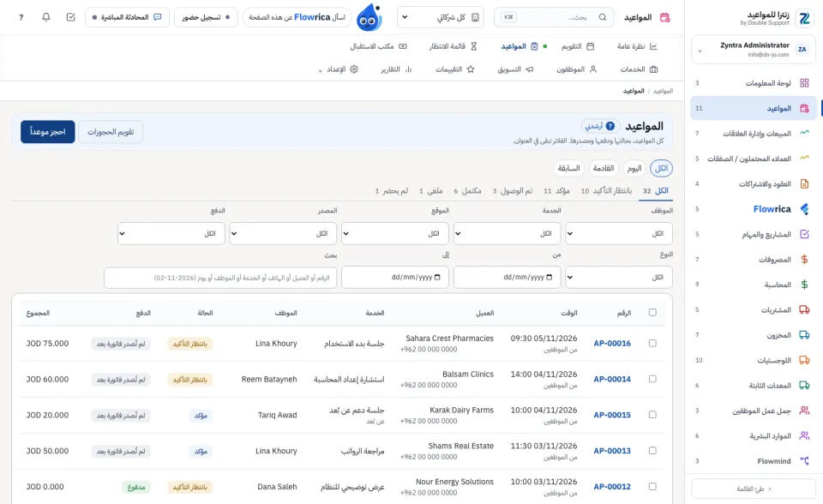
Task: Click the Zyntra logo icon
Action: click(804, 19)
